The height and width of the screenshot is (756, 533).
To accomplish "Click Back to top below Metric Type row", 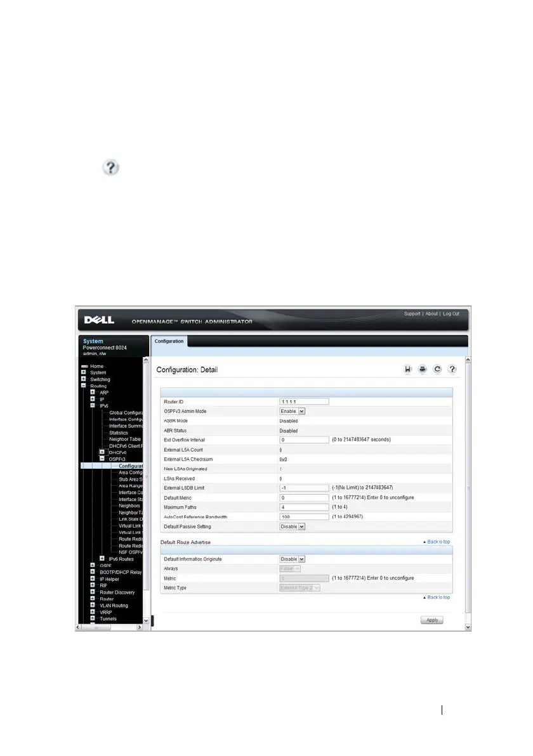I will coord(437,597).
